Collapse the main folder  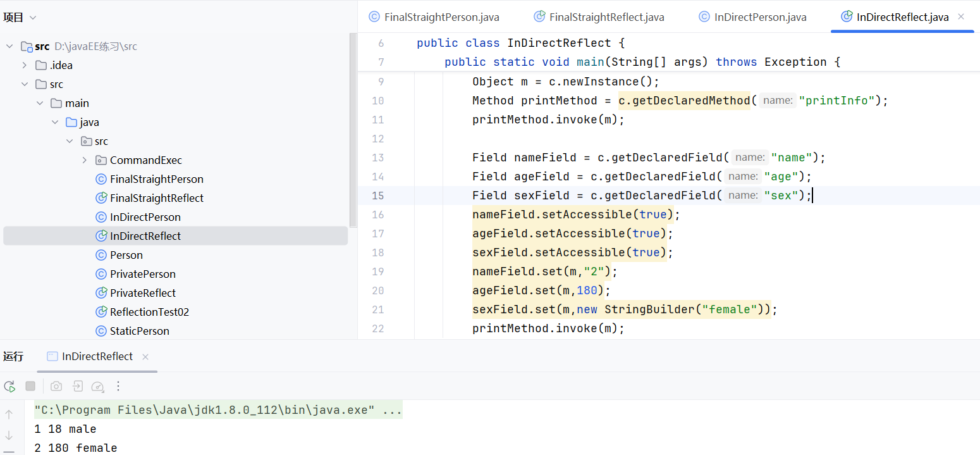40,103
